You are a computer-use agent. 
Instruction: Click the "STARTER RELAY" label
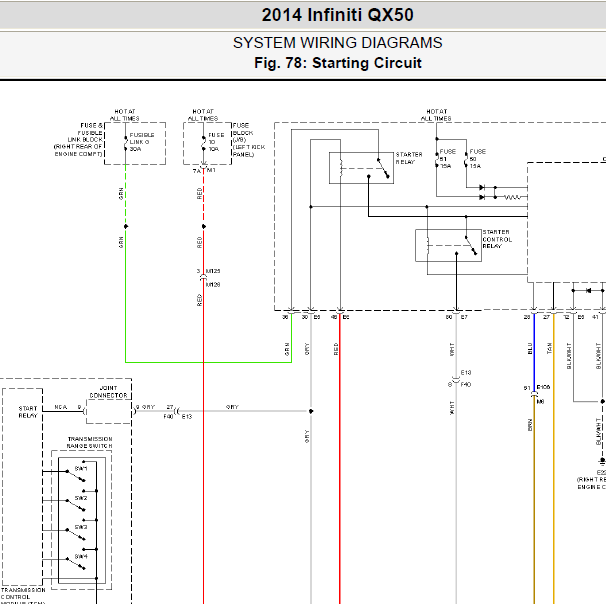(409, 158)
